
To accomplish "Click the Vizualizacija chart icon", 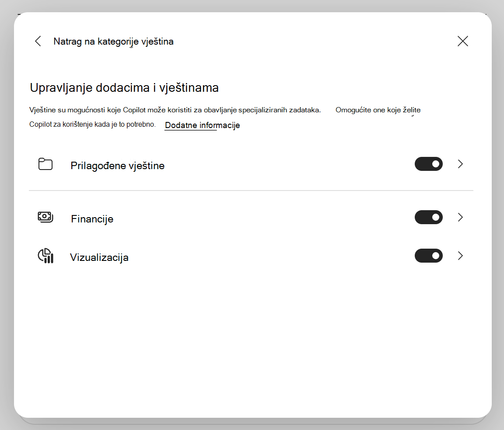I will (45, 256).
